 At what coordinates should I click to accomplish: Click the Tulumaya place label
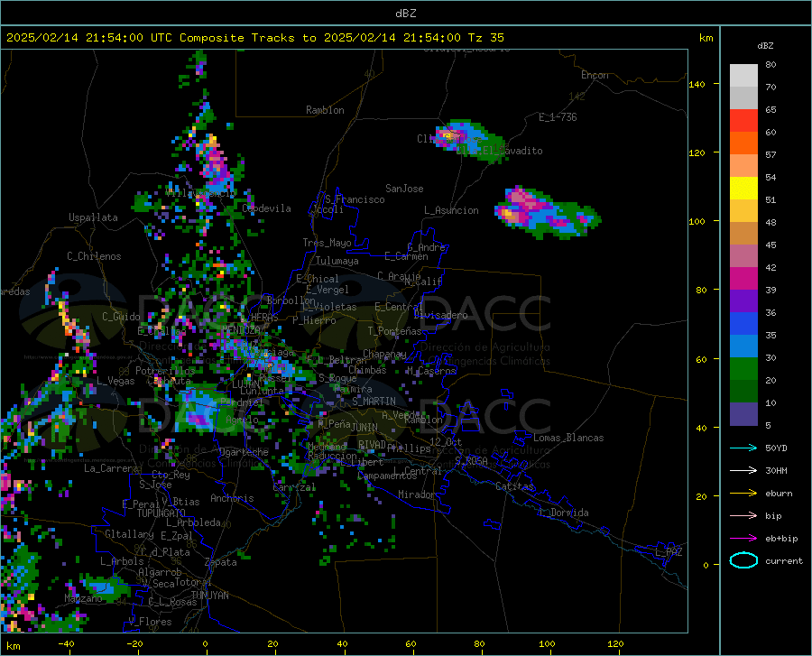point(337,261)
